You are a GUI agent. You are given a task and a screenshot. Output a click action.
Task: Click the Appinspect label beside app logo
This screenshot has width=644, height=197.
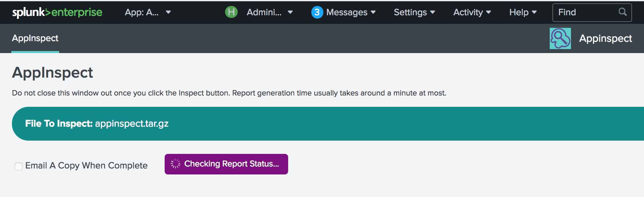(605, 38)
